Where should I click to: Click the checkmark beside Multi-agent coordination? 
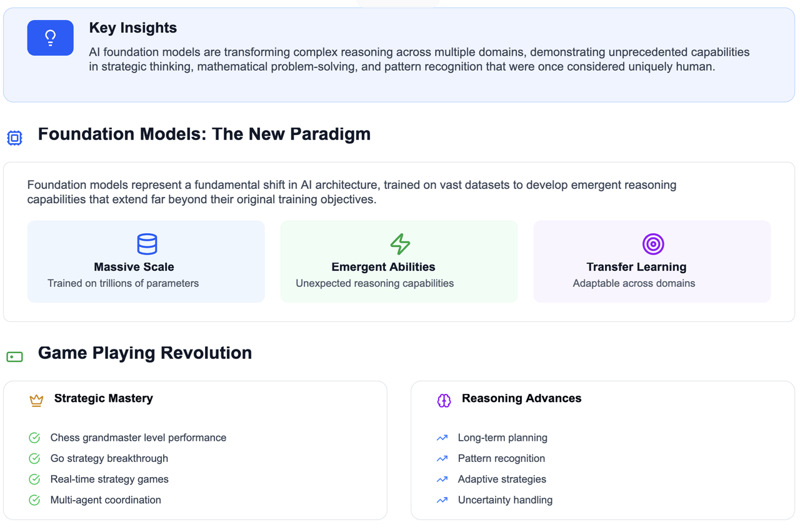[35, 499]
